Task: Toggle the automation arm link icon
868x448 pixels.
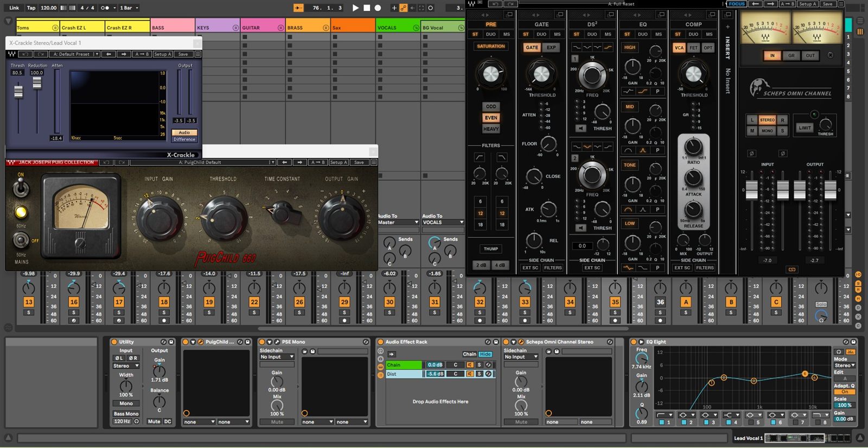Action: [x=403, y=8]
